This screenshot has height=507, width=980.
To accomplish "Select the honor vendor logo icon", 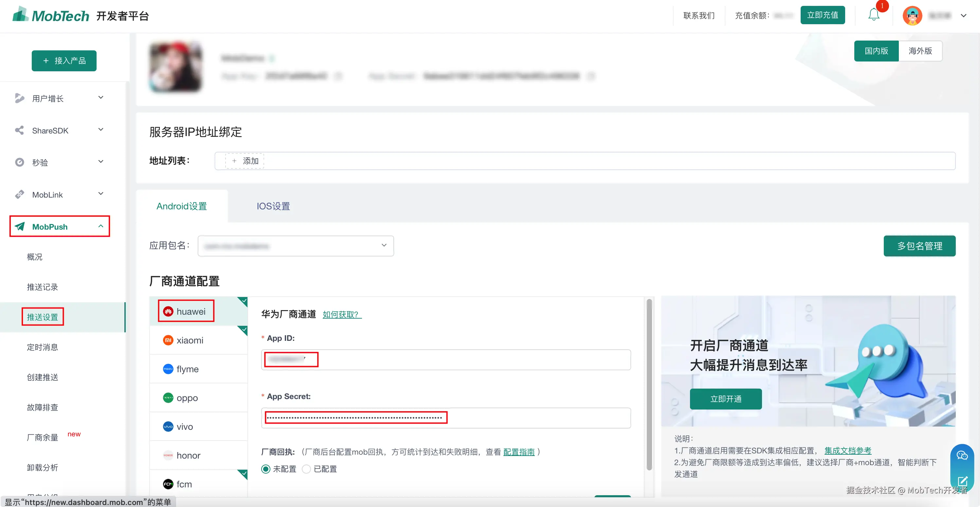I will tap(168, 455).
